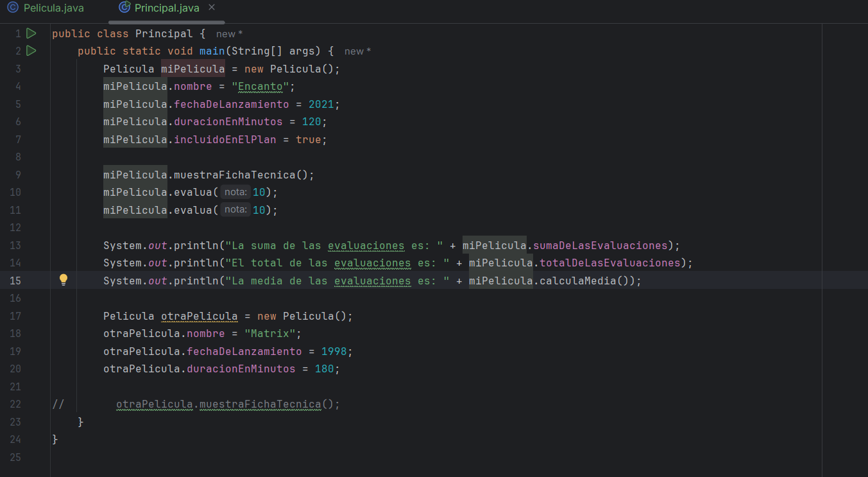
Task: Open the lightbulb quick-fix on line 15
Action: [x=64, y=280]
